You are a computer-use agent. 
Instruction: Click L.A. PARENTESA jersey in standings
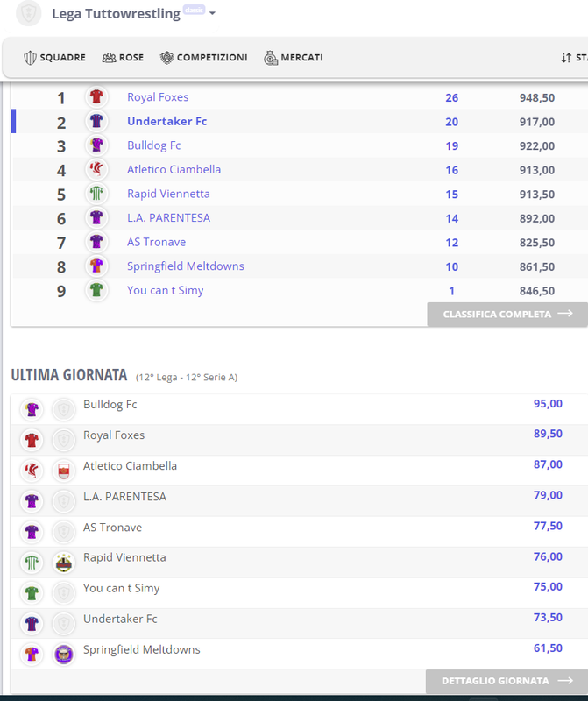pos(96,217)
